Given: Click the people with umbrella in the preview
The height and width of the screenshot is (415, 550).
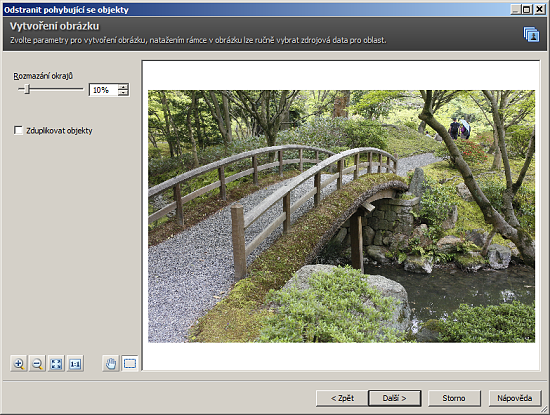Looking at the screenshot, I should pos(460,128).
